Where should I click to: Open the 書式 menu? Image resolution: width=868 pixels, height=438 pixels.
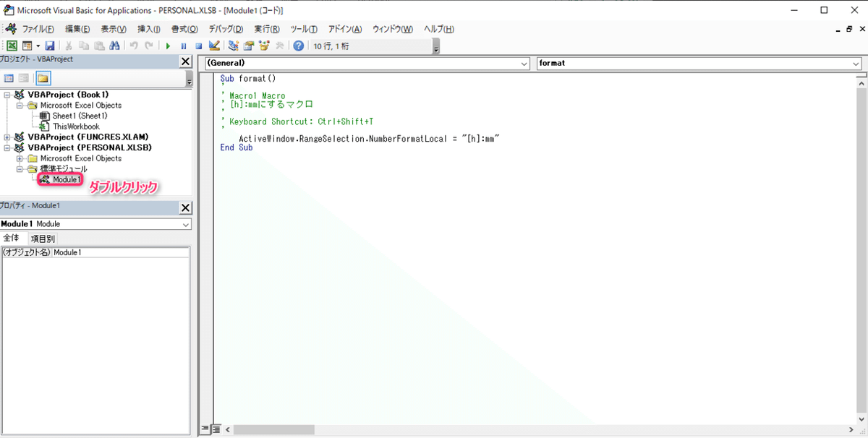point(184,29)
